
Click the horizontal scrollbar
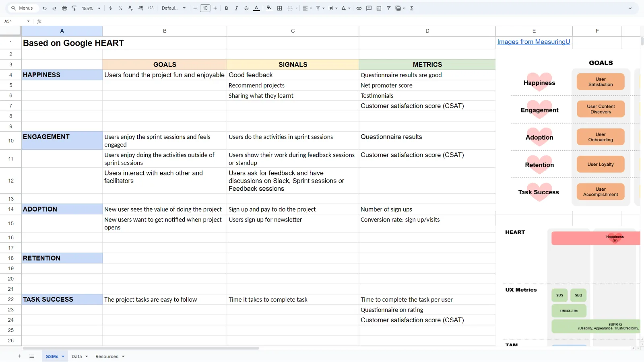141,348
